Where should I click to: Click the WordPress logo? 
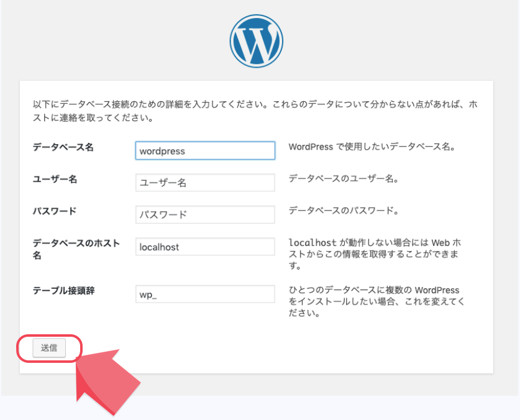(257, 41)
